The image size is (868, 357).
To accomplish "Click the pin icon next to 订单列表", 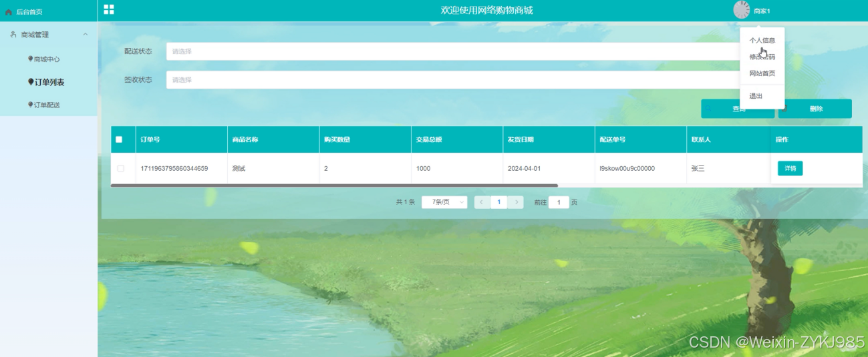I will 31,82.
